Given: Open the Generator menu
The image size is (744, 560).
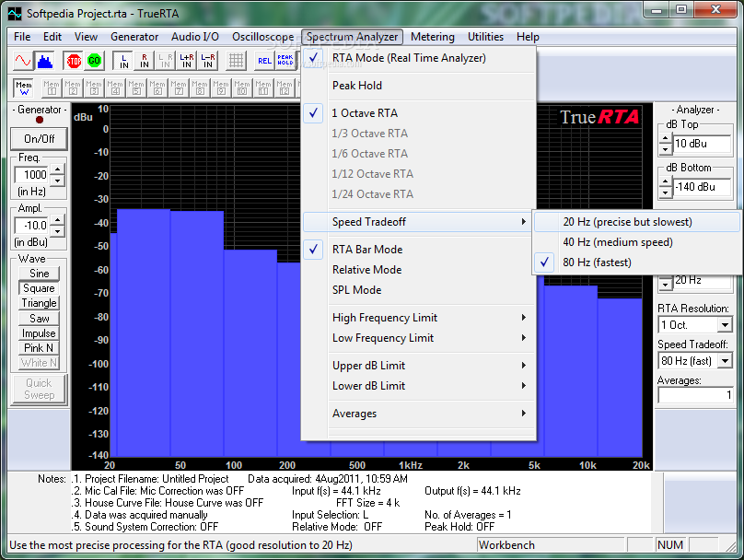Looking at the screenshot, I should (x=134, y=37).
